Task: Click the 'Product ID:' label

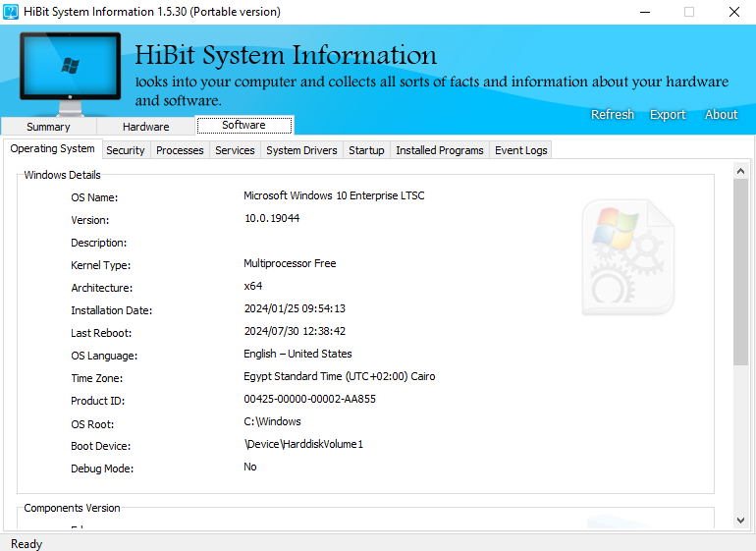Action: click(98, 401)
